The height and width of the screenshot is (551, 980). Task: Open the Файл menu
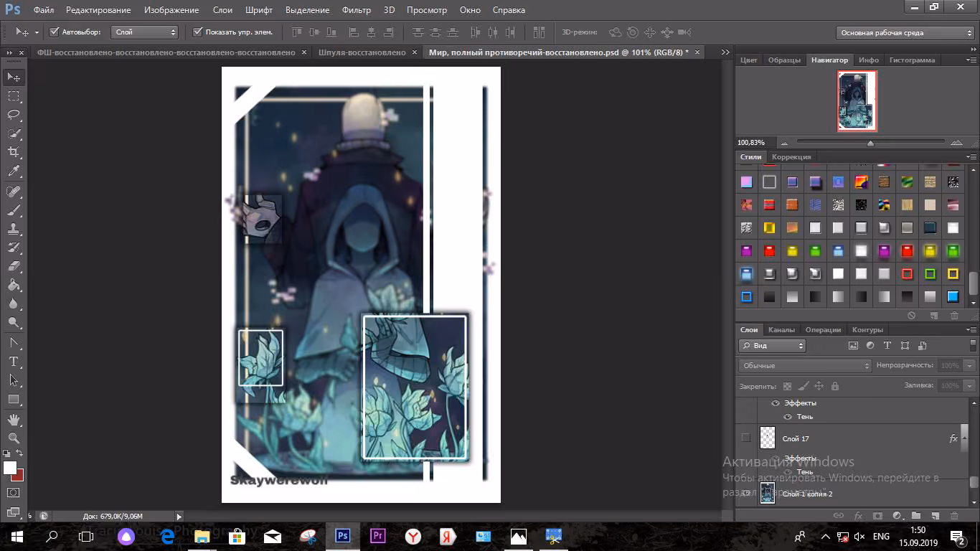43,10
